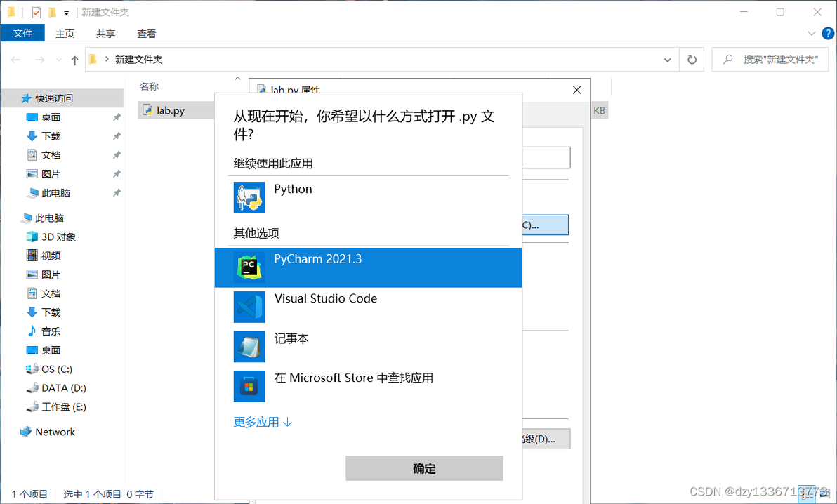Select 桌面 under 此电脑
The height and width of the screenshot is (504, 837).
click(x=51, y=350)
